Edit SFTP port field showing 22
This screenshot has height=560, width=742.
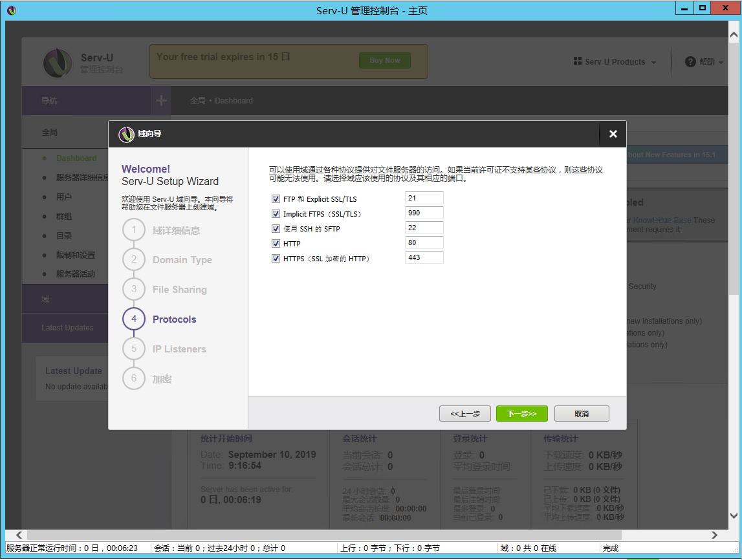click(x=424, y=228)
